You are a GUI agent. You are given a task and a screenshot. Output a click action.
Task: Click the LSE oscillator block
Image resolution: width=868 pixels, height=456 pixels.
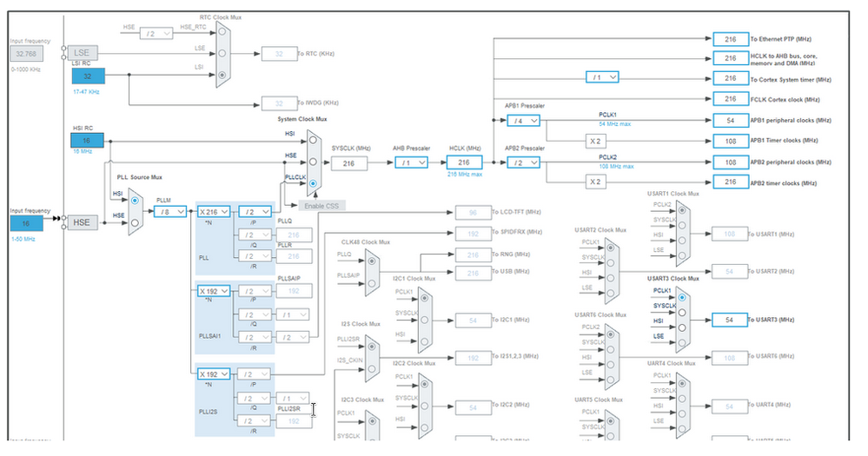coord(83,53)
